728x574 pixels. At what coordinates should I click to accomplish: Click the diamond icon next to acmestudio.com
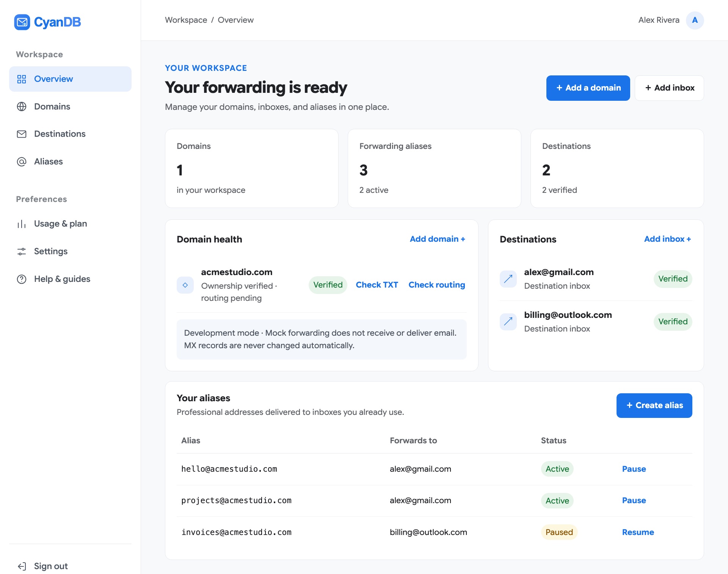click(185, 285)
